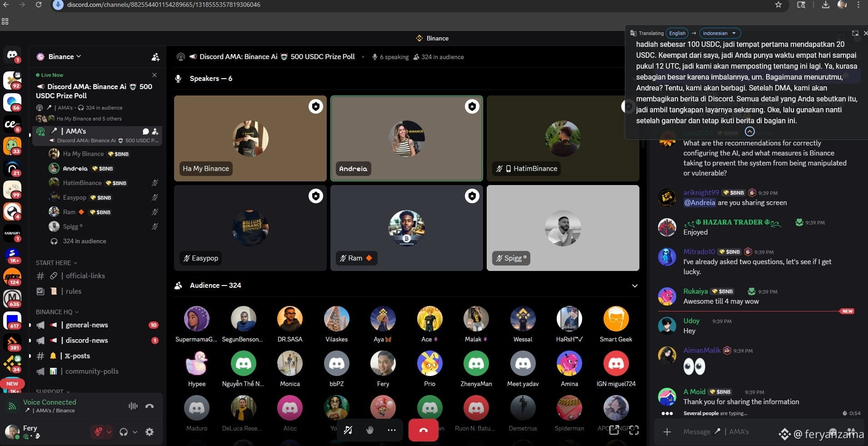
Task: Reload the page in browser toolbar
Action: point(39,5)
